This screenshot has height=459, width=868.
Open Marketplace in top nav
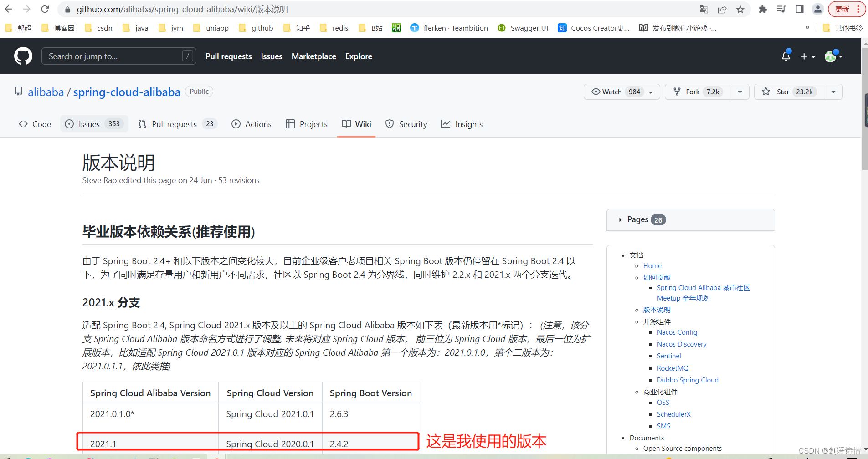pyautogui.click(x=313, y=56)
